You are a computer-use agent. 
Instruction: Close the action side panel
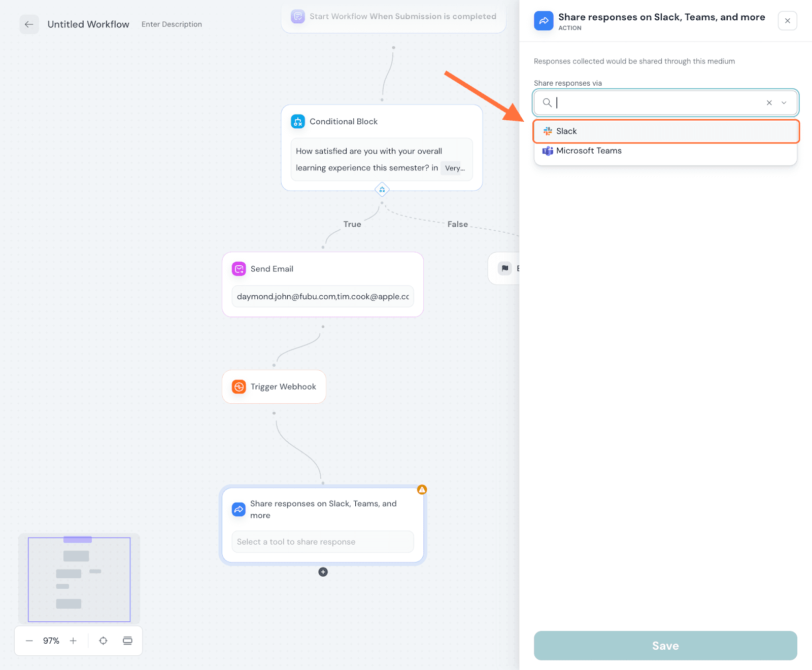pyautogui.click(x=787, y=21)
